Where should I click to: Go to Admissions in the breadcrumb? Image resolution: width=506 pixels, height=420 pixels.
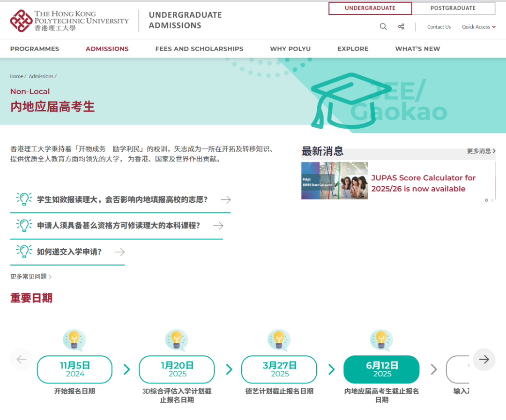point(41,76)
